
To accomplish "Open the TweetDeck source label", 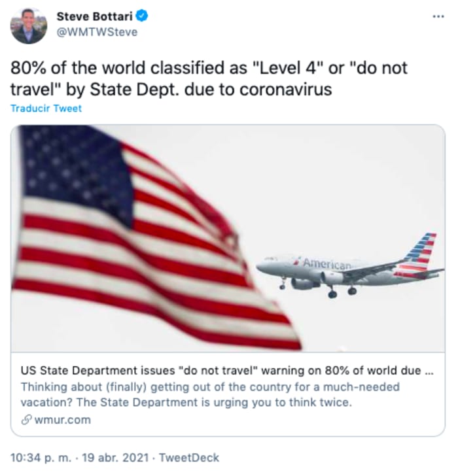I will [x=190, y=458].
